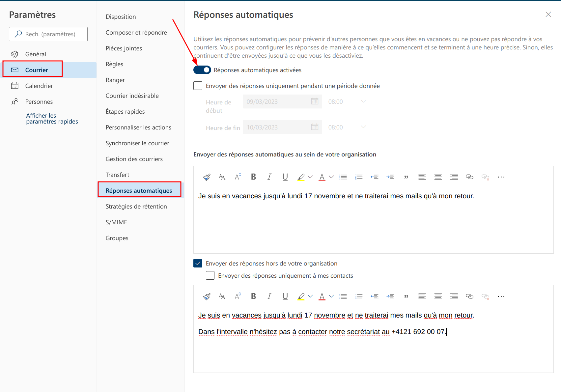Click the quote icon in the upper toolbar

pos(406,177)
